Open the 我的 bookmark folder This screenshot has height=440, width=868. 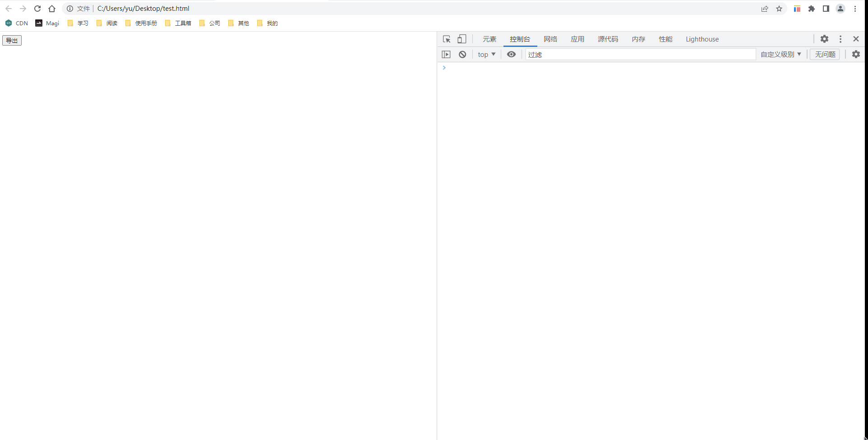click(x=268, y=23)
